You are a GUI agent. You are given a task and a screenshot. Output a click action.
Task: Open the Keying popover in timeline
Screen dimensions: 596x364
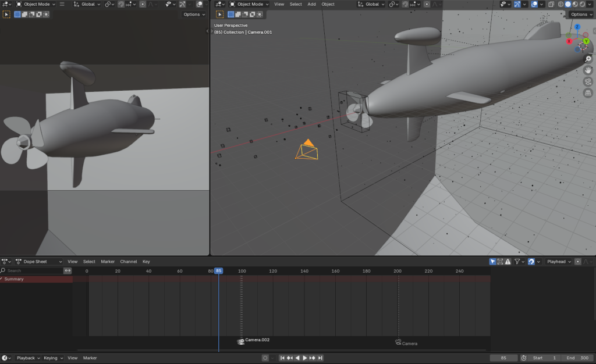tap(52, 358)
